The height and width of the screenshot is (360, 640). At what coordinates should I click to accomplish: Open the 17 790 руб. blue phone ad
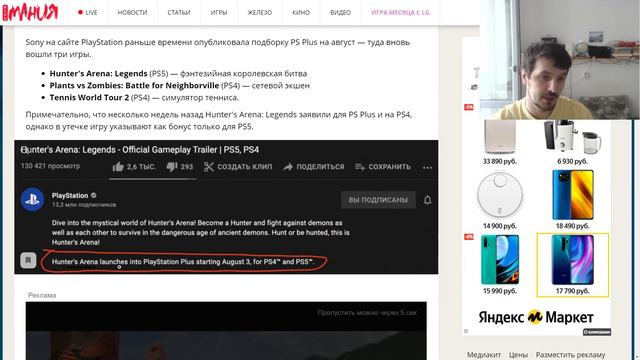click(x=572, y=264)
